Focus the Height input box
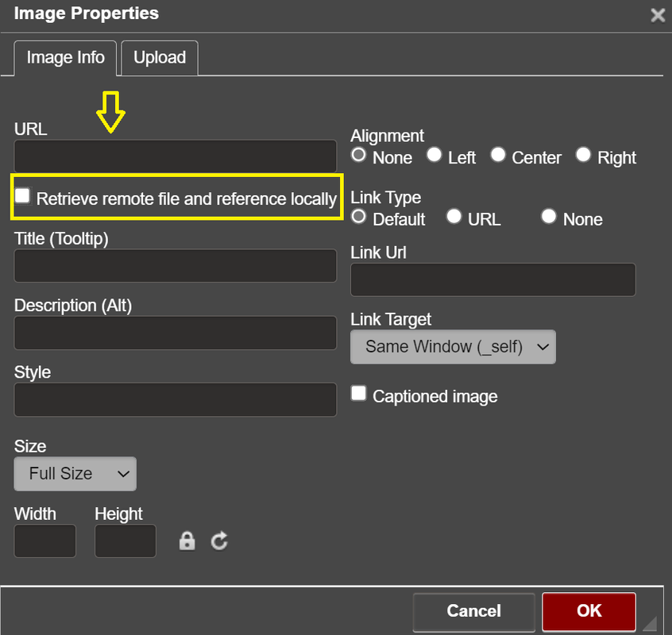Screen dimensions: 672x635 [x=126, y=541]
